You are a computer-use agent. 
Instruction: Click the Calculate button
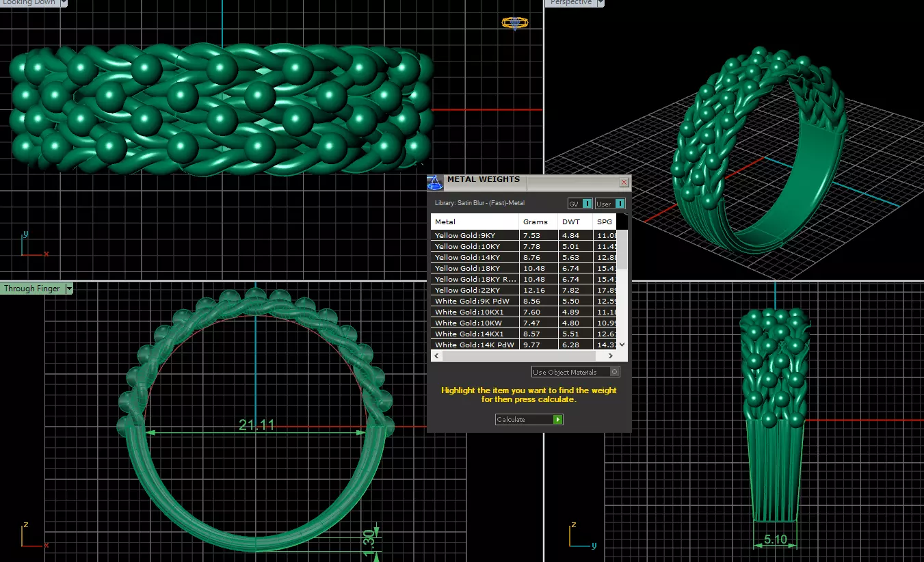529,419
